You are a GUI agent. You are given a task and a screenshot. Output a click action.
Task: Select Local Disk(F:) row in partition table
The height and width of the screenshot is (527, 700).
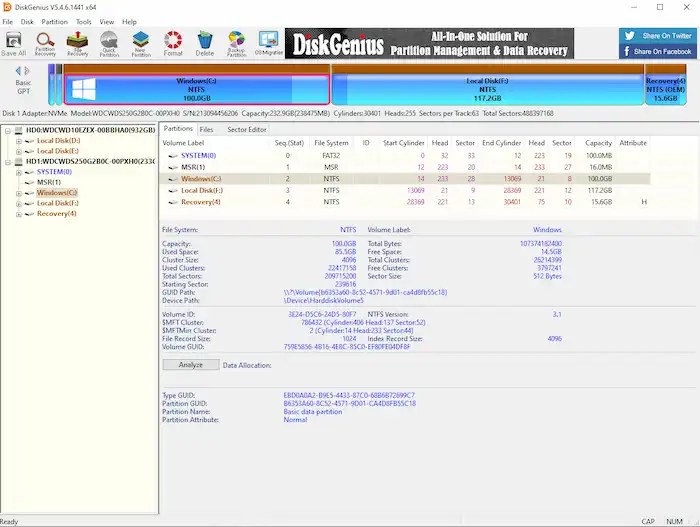[404, 191]
